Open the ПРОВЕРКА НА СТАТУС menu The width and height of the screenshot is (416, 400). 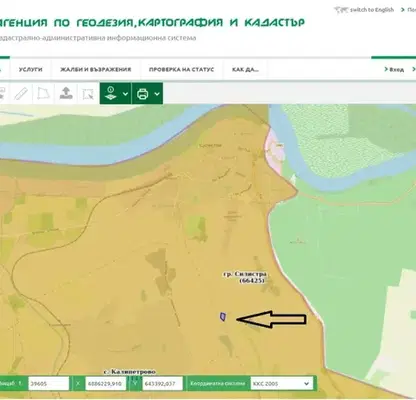(181, 70)
